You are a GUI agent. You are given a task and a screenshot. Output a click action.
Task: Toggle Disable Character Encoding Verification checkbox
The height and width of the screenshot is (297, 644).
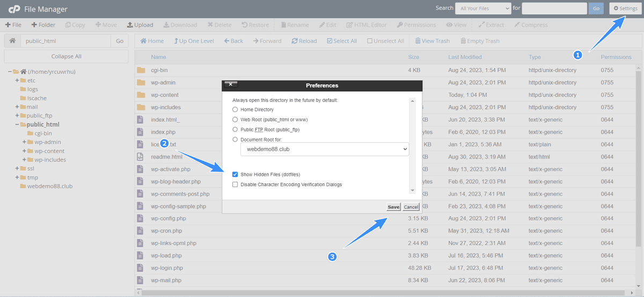[x=235, y=184]
